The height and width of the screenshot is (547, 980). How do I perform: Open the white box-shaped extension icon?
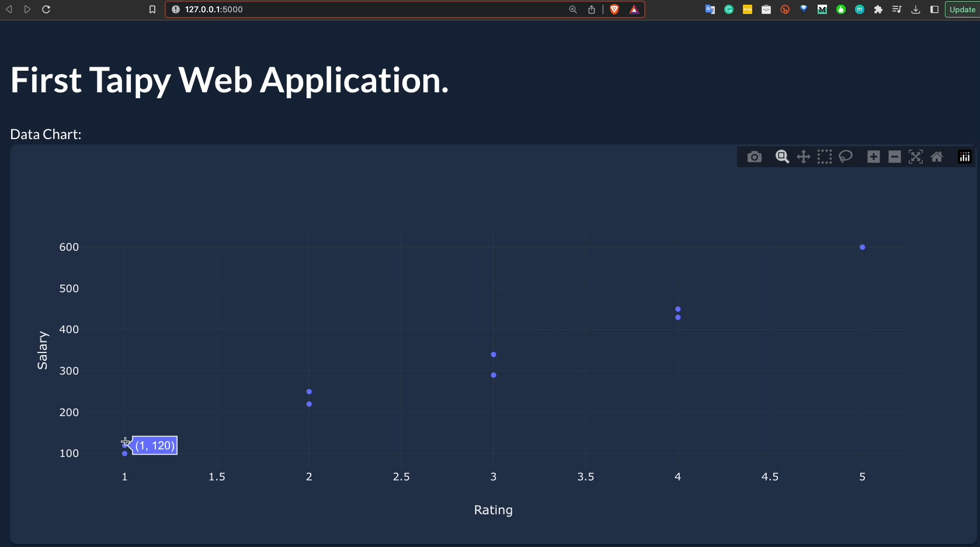[766, 9]
